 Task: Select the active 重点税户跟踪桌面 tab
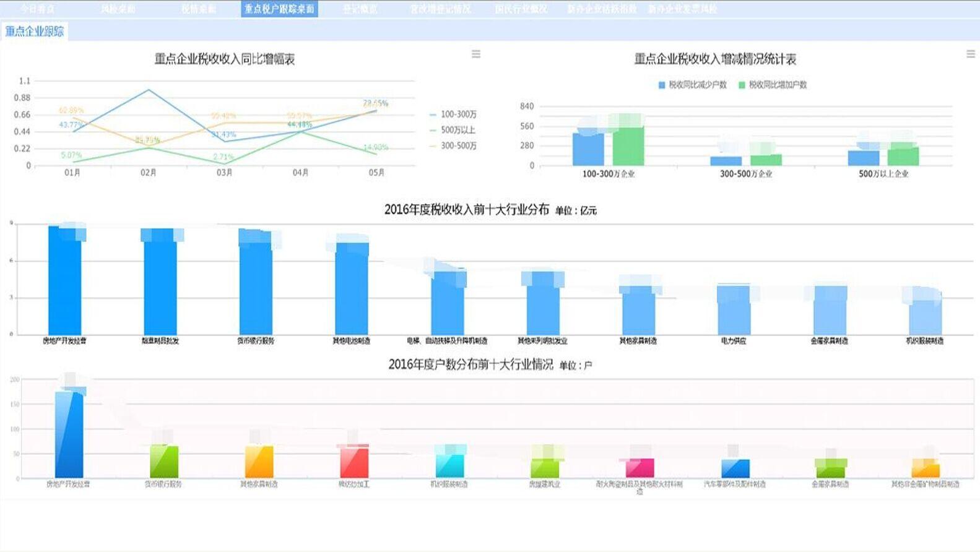click(x=279, y=9)
